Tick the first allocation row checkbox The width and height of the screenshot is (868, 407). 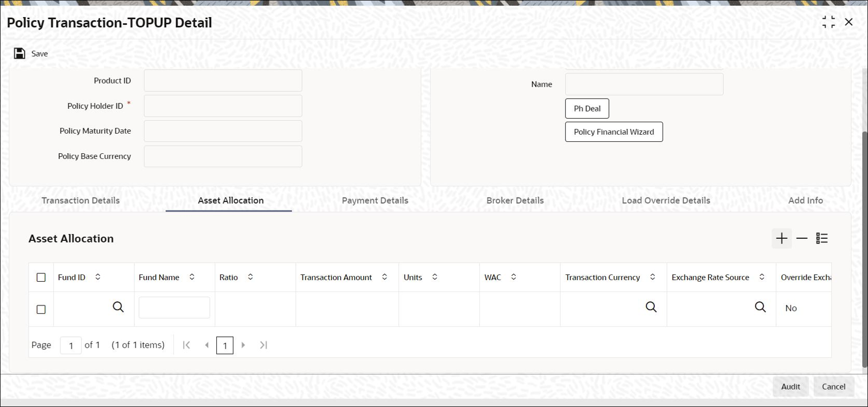click(x=41, y=310)
